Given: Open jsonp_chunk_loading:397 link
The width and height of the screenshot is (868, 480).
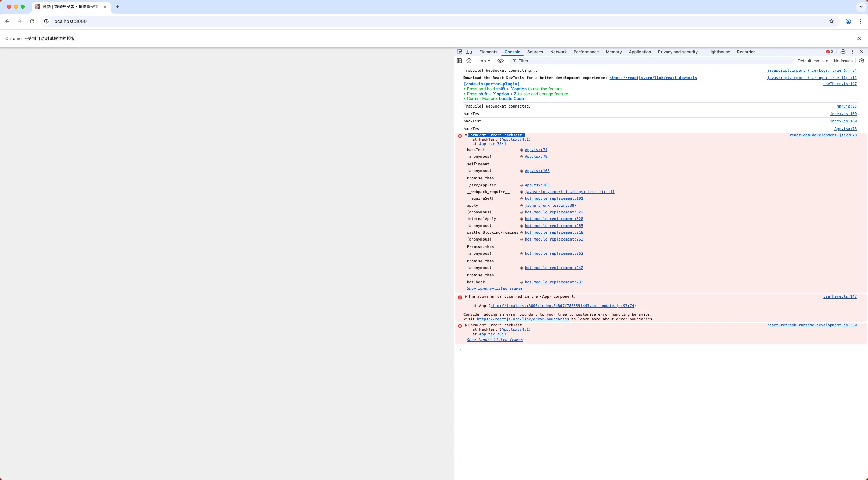Looking at the screenshot, I should click(x=551, y=205).
